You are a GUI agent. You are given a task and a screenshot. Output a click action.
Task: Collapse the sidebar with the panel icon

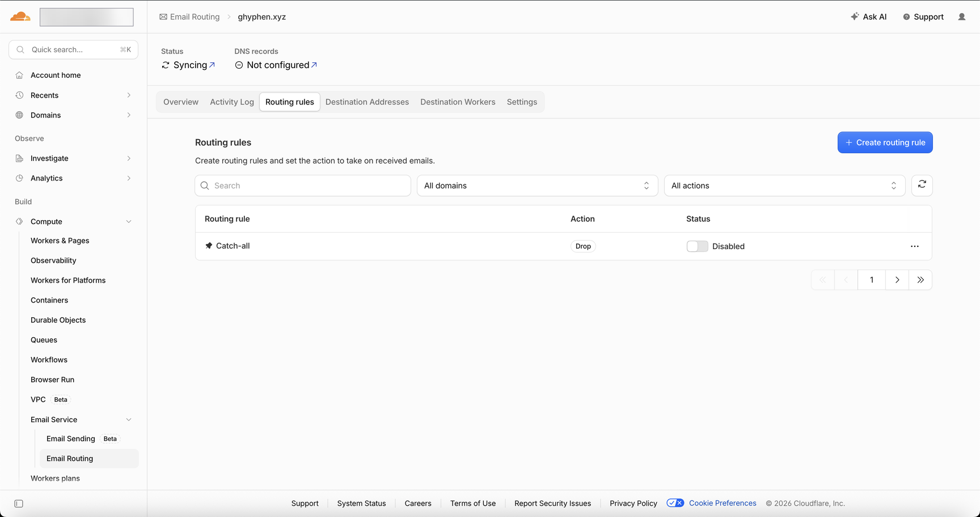click(x=19, y=504)
